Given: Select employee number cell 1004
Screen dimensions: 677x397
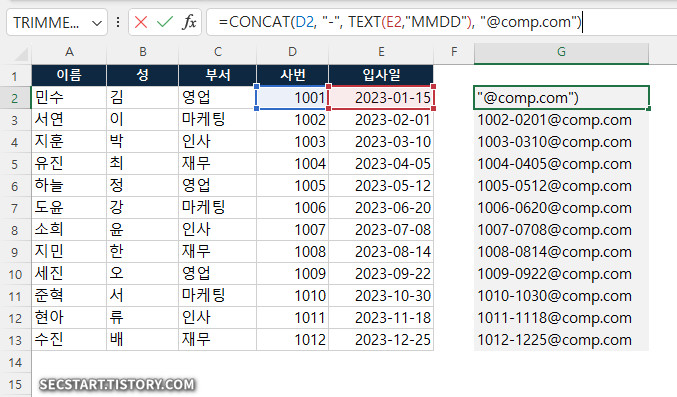Looking at the screenshot, I should point(293,164).
